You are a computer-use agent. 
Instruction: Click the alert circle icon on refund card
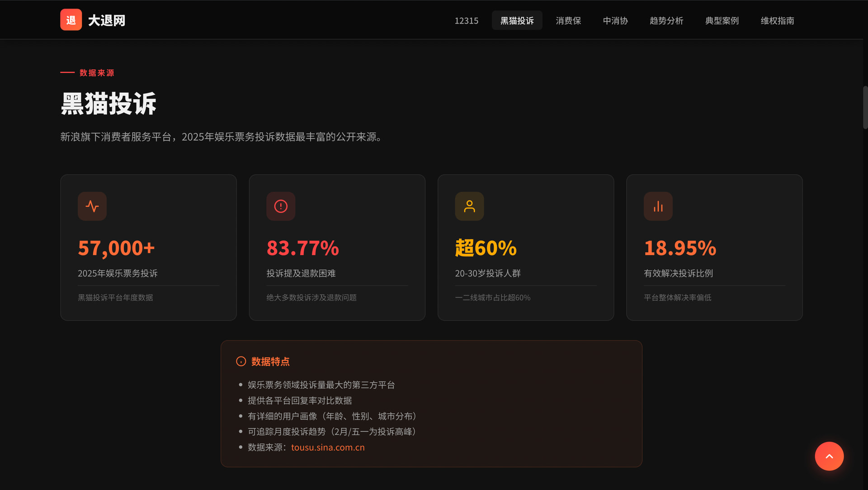(x=281, y=206)
